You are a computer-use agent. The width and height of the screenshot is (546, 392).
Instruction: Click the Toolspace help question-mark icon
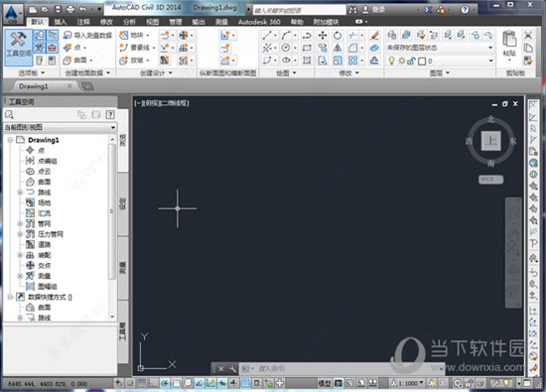click(x=110, y=114)
